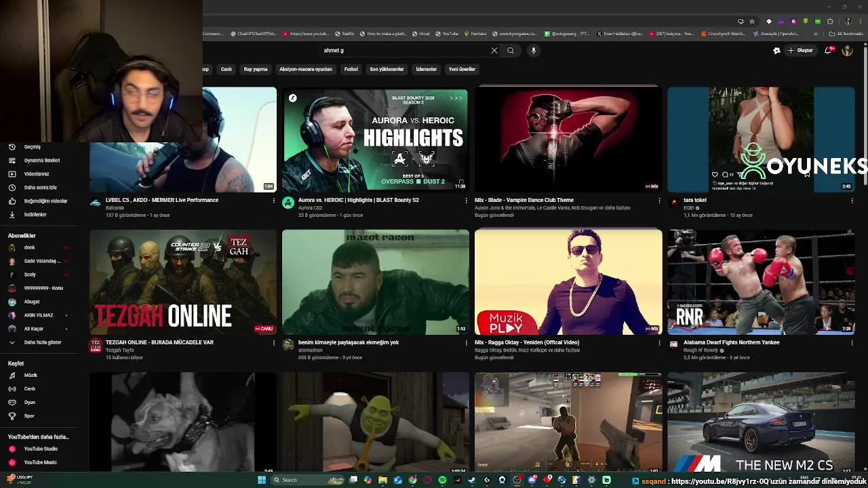Open the Windows Start menu

(262, 480)
